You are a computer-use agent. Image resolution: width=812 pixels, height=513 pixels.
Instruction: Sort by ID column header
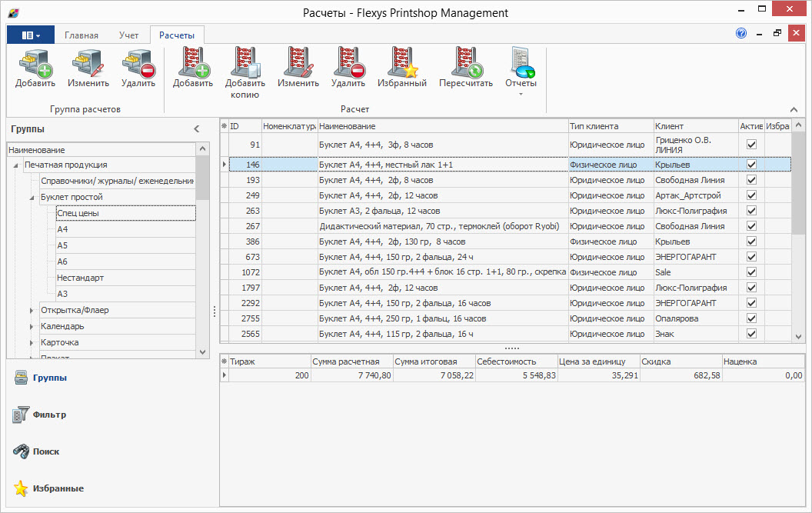[x=245, y=126]
